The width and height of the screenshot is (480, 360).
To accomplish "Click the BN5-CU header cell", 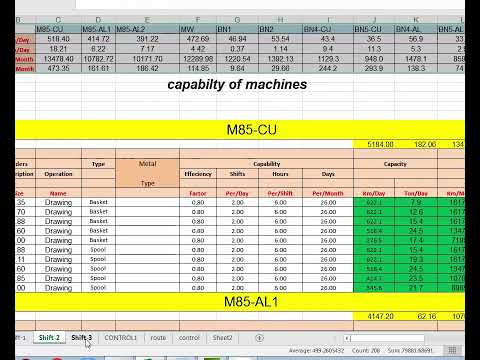I will tap(374, 29).
